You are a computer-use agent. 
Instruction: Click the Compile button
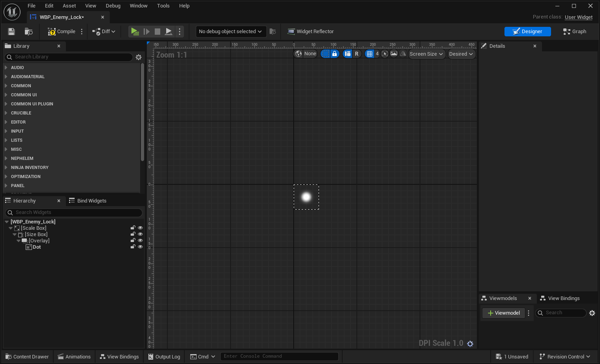click(62, 32)
